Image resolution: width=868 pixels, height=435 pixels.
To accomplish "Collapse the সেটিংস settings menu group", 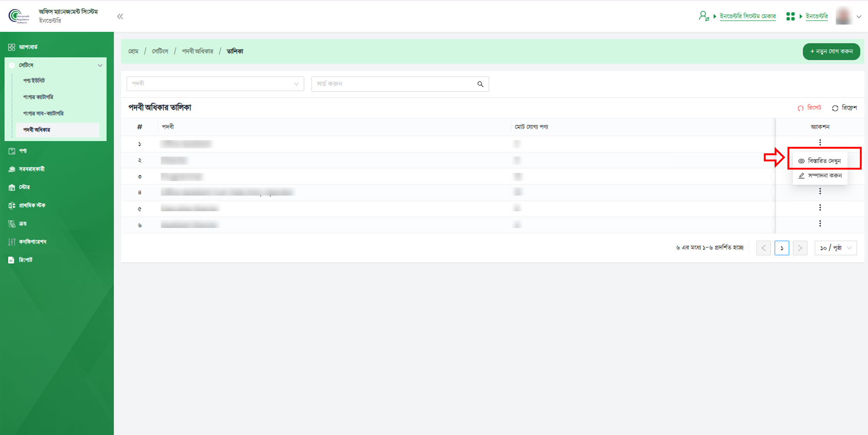I will pos(56,65).
